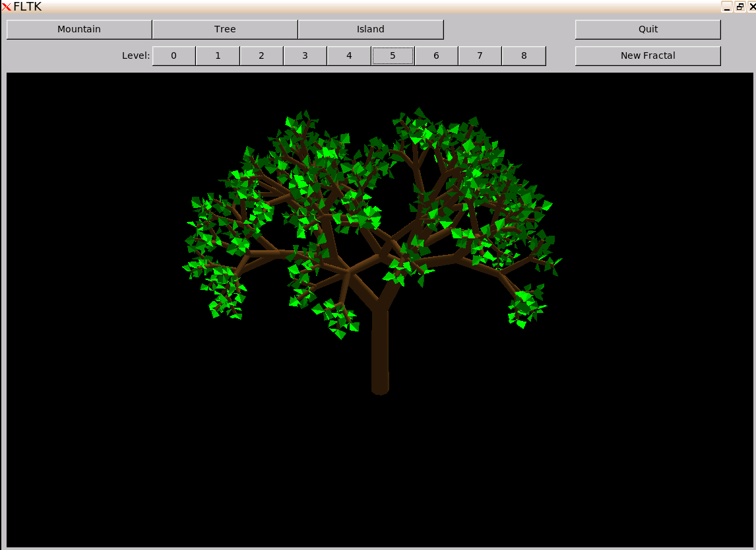
Task: Pick level 2 for the fractal
Action: 261,55
